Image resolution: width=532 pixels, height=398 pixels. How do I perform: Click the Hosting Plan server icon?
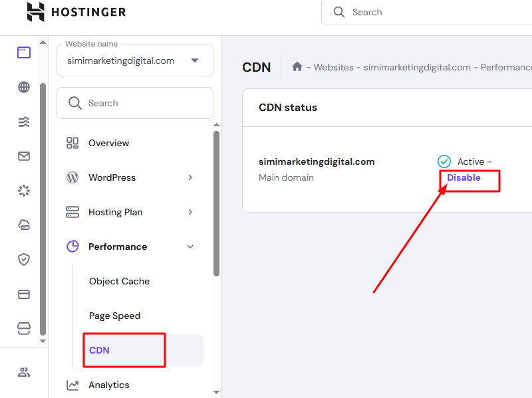coord(72,212)
